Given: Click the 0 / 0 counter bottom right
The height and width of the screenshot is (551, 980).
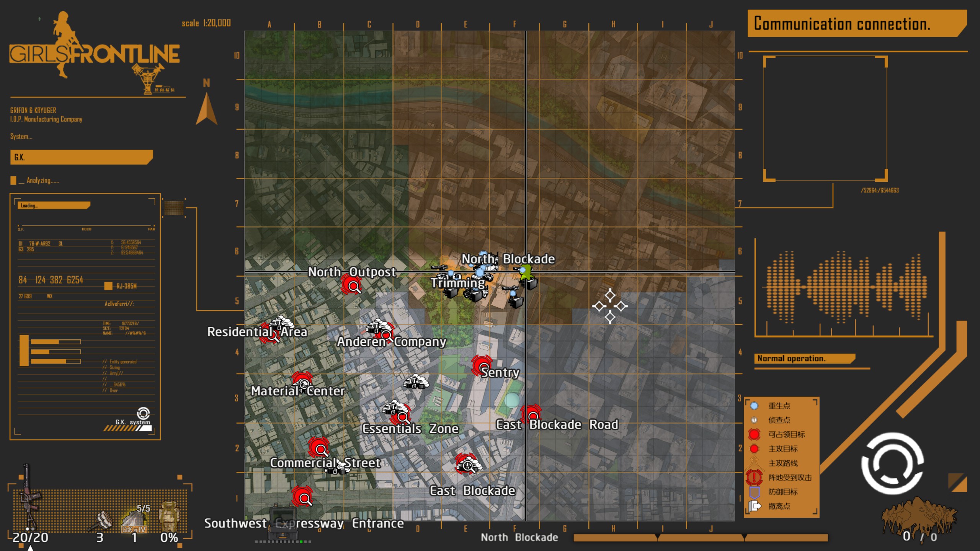Looking at the screenshot, I should 920,536.
